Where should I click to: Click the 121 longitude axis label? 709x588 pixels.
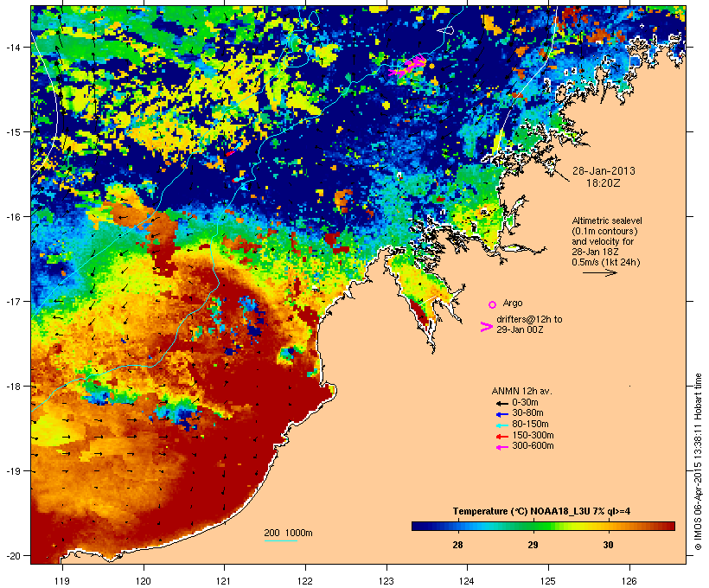point(224,581)
